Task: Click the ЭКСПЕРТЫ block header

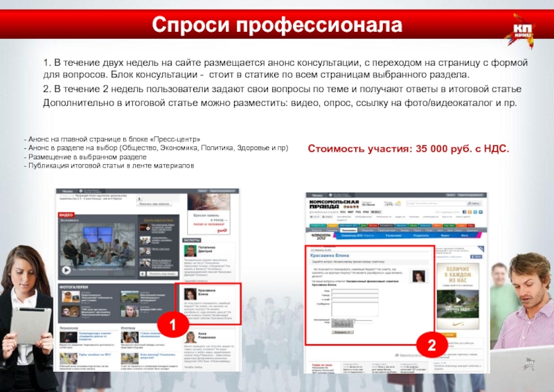Action: (x=192, y=240)
